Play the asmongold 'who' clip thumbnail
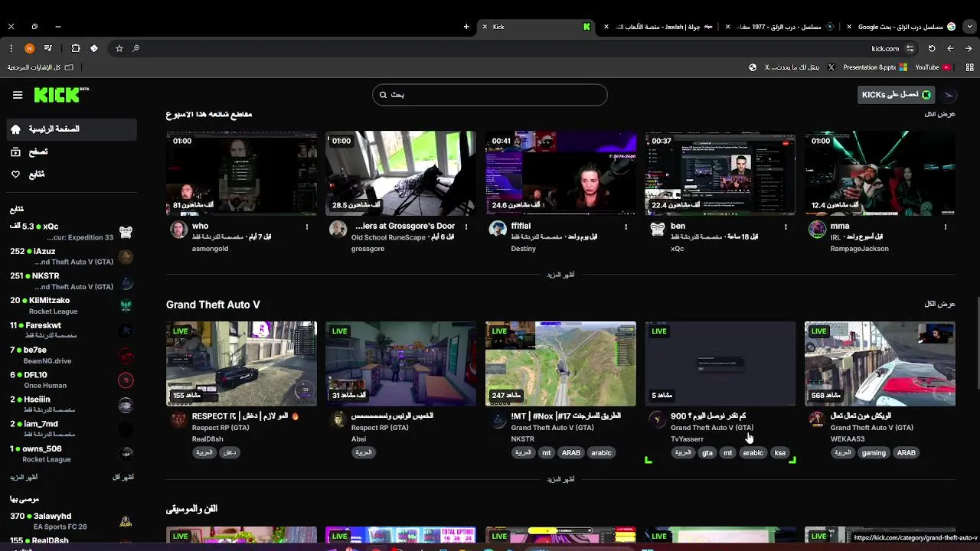980x551 pixels. 241,174
